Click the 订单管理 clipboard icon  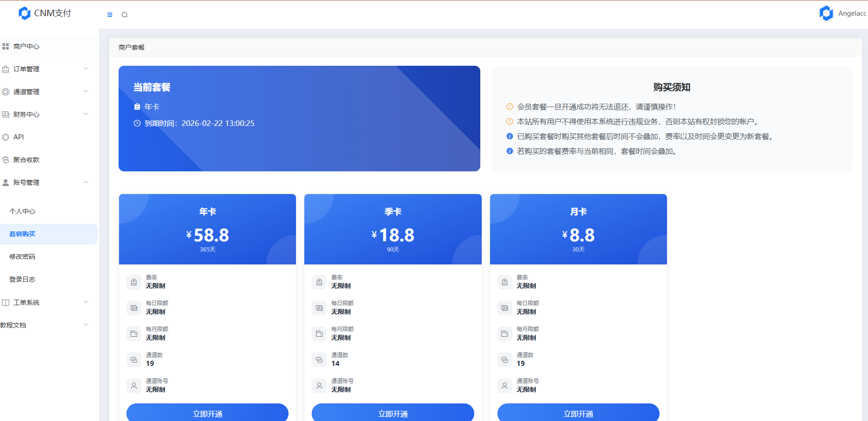(x=6, y=69)
